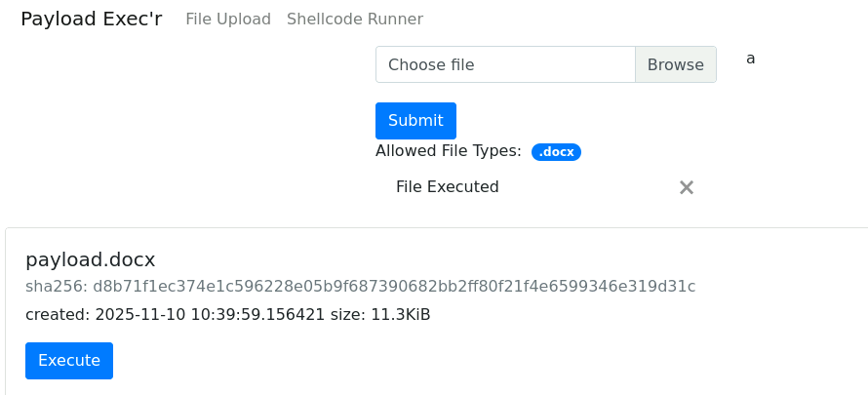This screenshot has width=868, height=395.
Task: Dismiss the File Executed alert
Action: point(687,187)
